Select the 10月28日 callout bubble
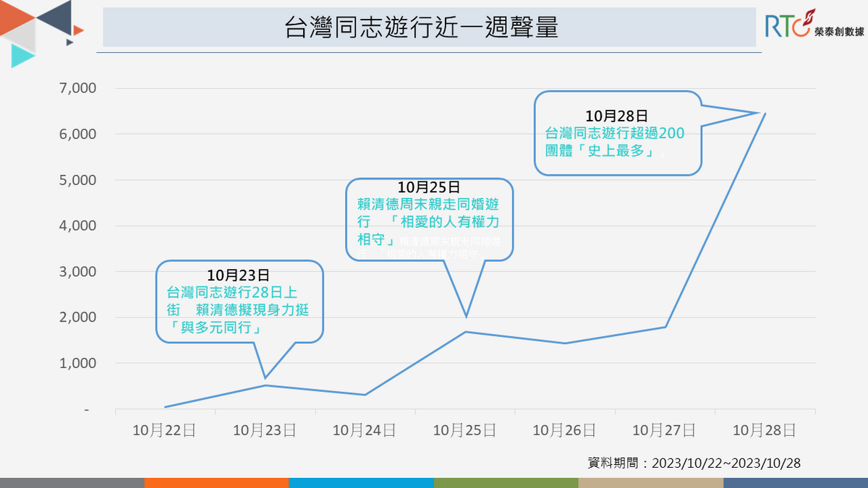 coord(618,133)
